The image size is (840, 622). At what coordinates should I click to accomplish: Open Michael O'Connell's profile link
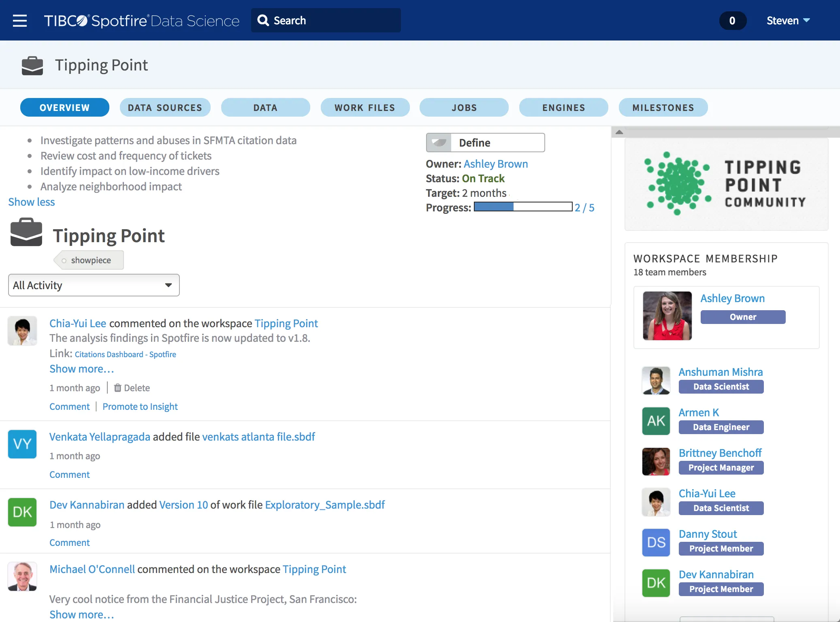[92, 569]
